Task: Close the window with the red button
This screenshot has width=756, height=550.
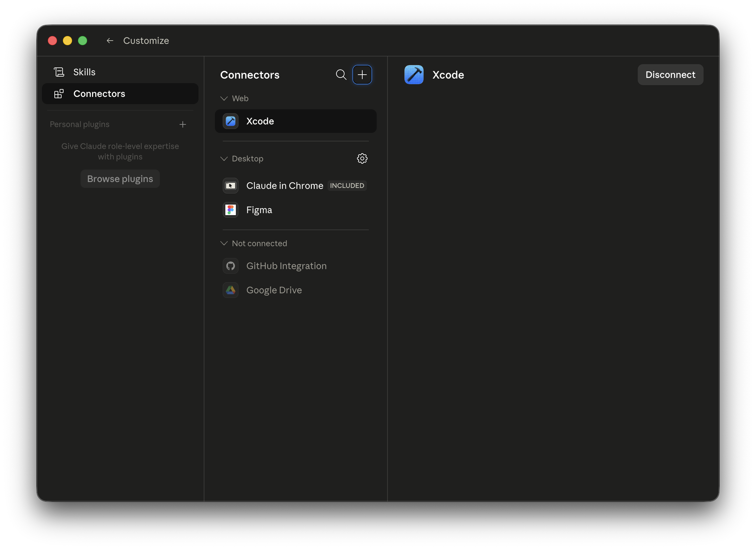Action: [x=52, y=41]
